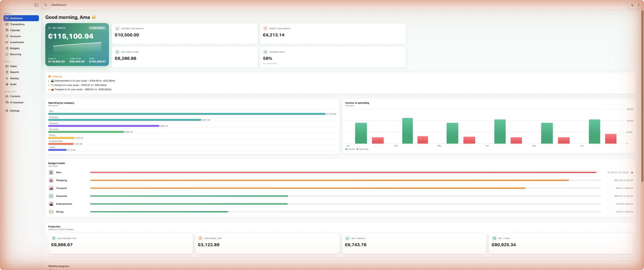Click the Net / Year calendar icon
This screenshot has height=270, width=644.
494,238
